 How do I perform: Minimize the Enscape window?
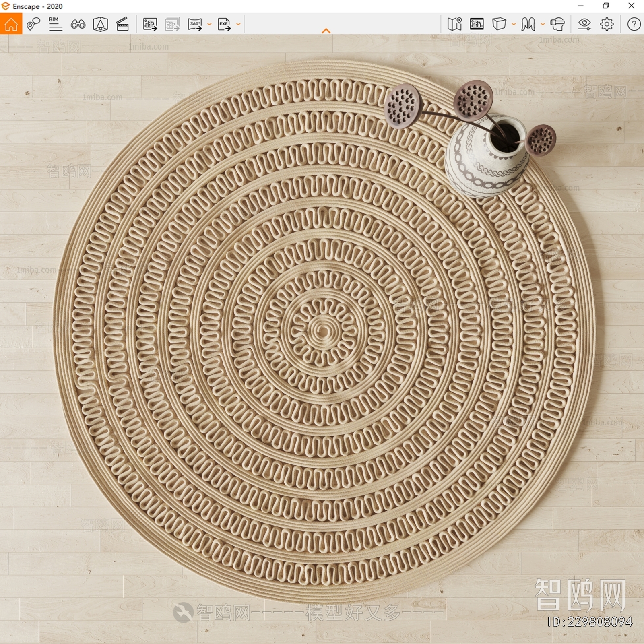tap(580, 6)
